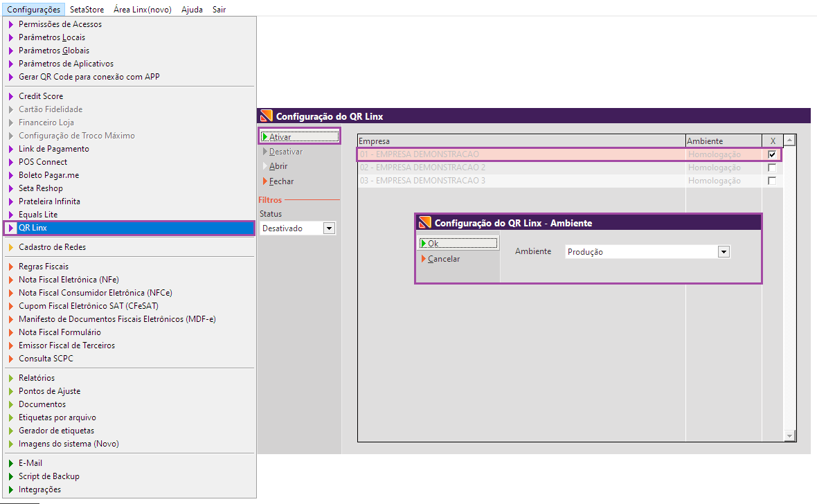Open the Ambiente dropdown showing Produção
This screenshot has height=504, width=817.
[x=724, y=252]
